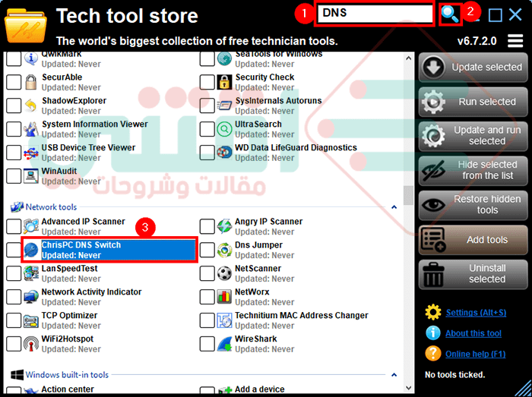Click the NetWorx chart icon

coord(224,297)
